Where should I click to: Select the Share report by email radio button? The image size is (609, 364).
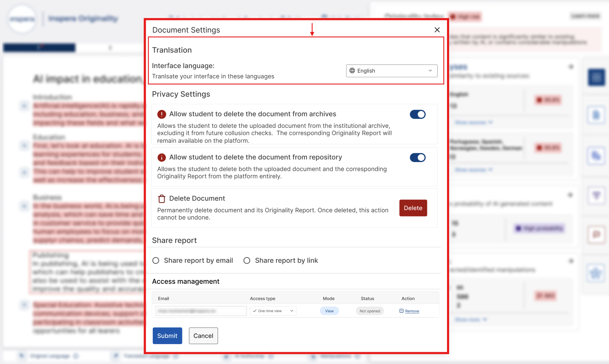(x=156, y=260)
